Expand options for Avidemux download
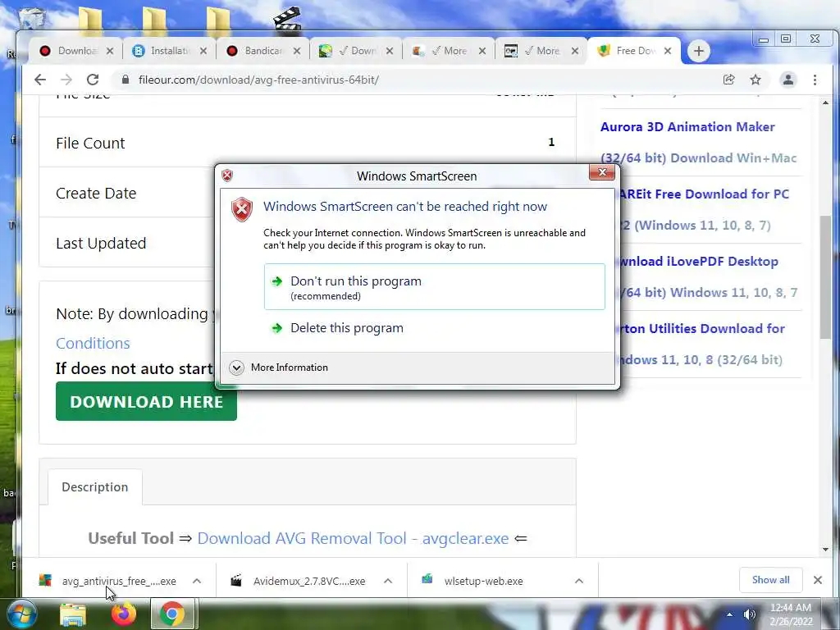The height and width of the screenshot is (630, 840). coord(388,581)
